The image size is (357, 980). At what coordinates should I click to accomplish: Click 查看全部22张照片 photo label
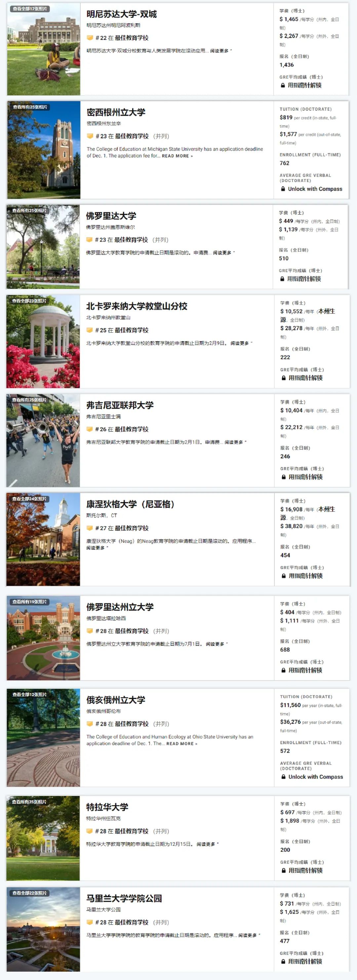30,892
